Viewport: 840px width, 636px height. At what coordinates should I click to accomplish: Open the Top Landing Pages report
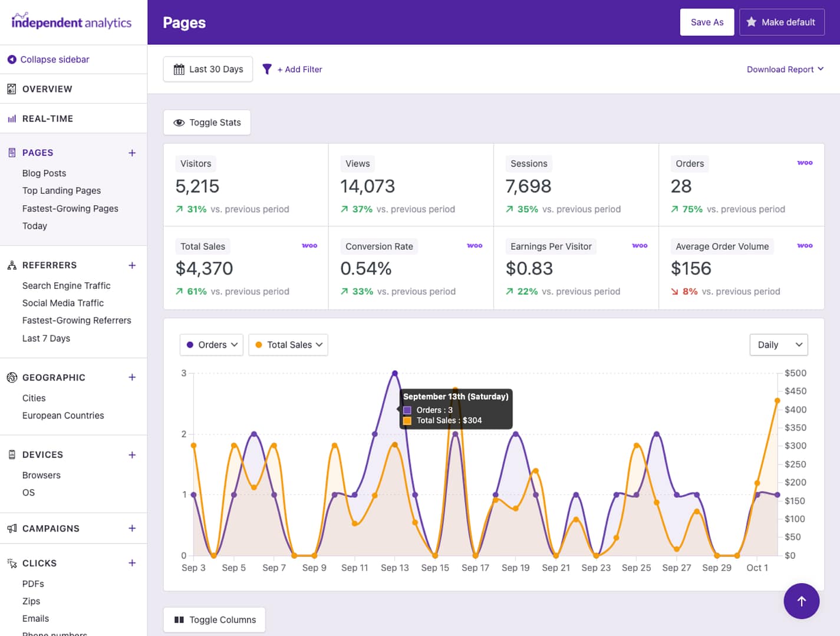pos(61,190)
